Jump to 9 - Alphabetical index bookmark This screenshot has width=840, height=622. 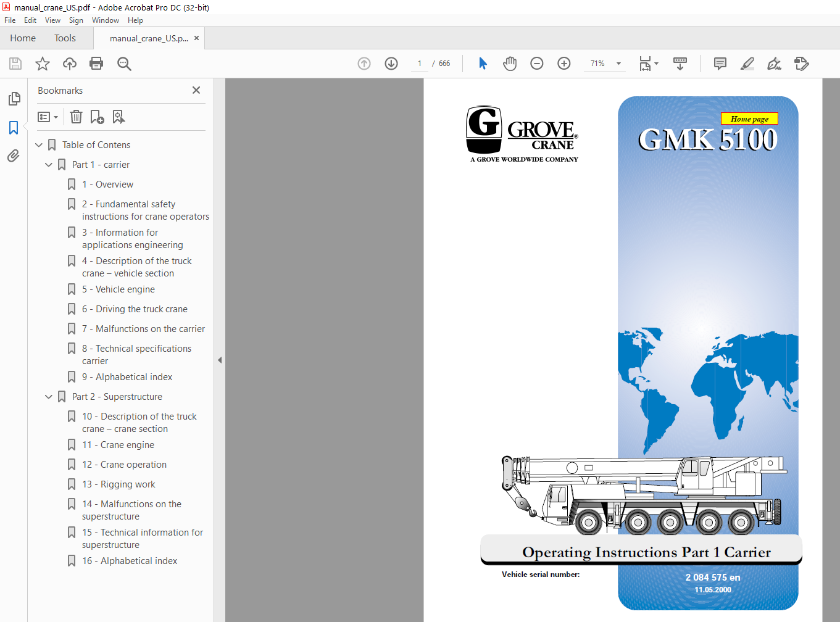click(x=127, y=377)
